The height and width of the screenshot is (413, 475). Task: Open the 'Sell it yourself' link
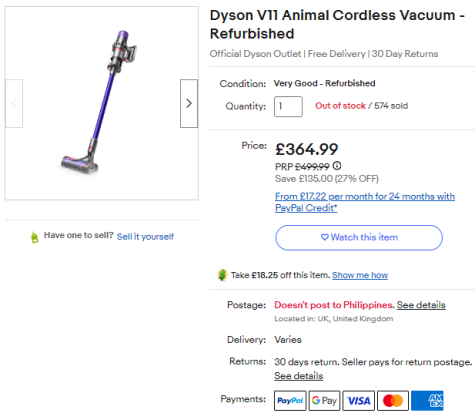pyautogui.click(x=145, y=237)
